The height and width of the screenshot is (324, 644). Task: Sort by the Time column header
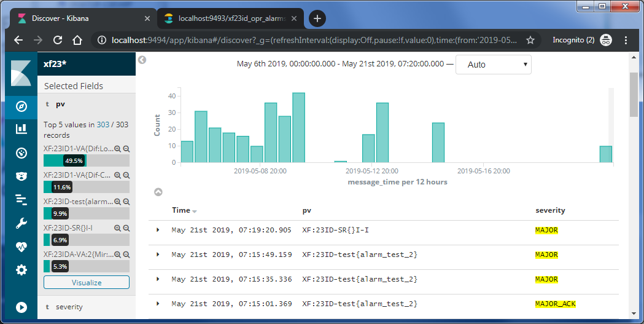pyautogui.click(x=181, y=210)
